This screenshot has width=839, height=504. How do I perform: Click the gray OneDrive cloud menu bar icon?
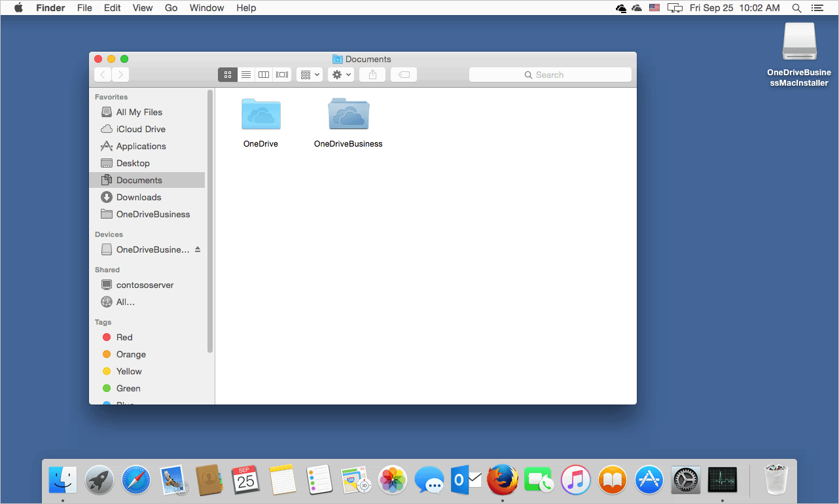(x=637, y=8)
